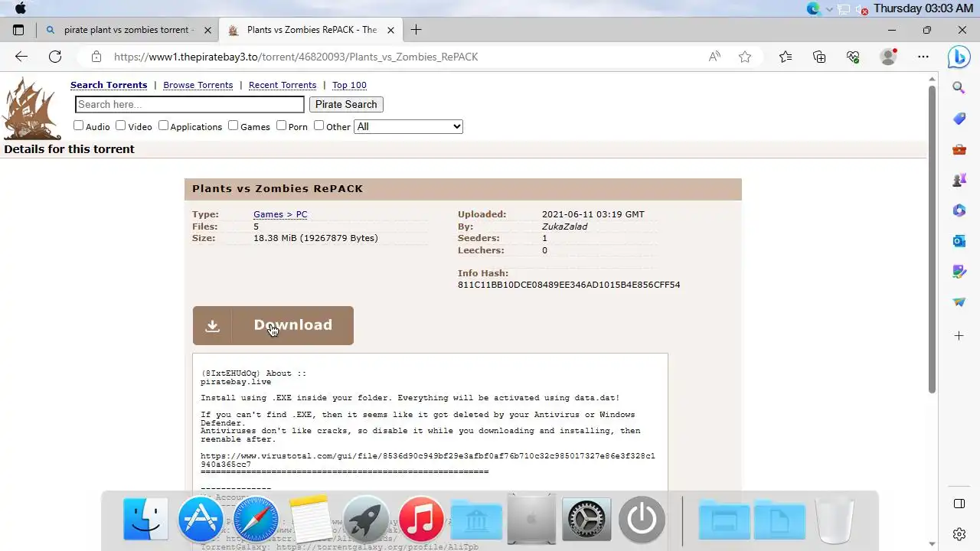Open the Bing chat sidebar button
Screen dimensions: 980x551
(x=959, y=57)
